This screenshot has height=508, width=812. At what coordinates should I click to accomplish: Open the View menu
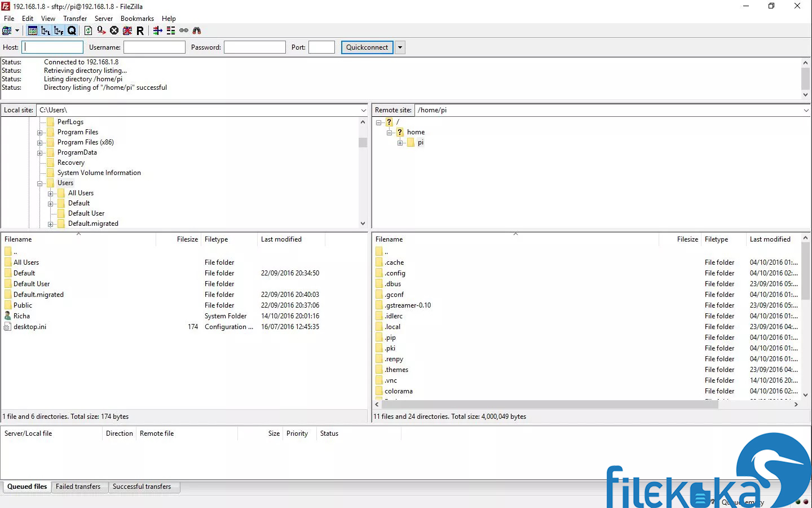coord(48,19)
